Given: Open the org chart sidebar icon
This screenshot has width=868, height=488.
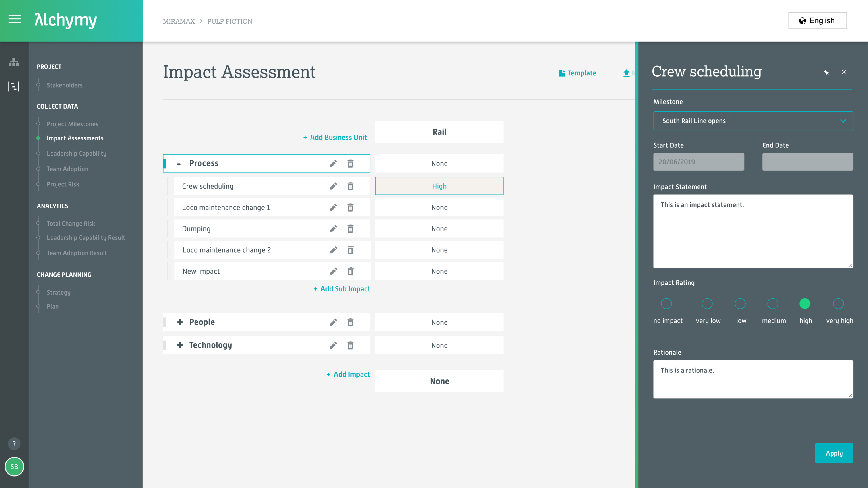Looking at the screenshot, I should coord(13,62).
